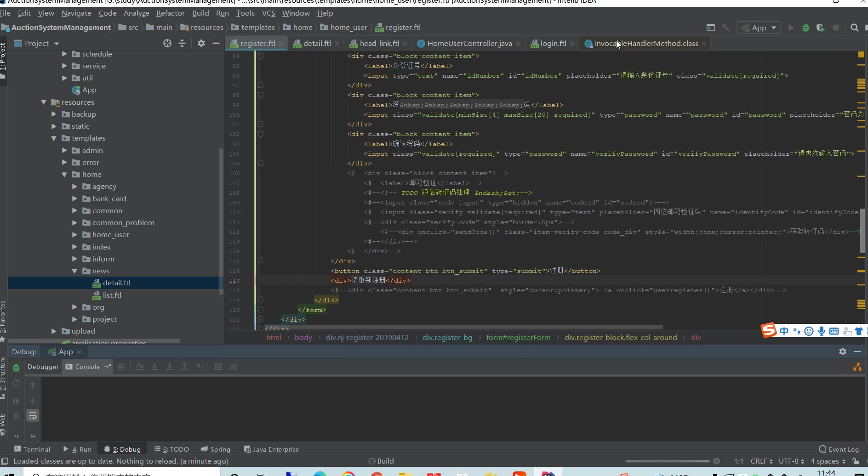Open Debug panel settings gear icon

pos(842,351)
